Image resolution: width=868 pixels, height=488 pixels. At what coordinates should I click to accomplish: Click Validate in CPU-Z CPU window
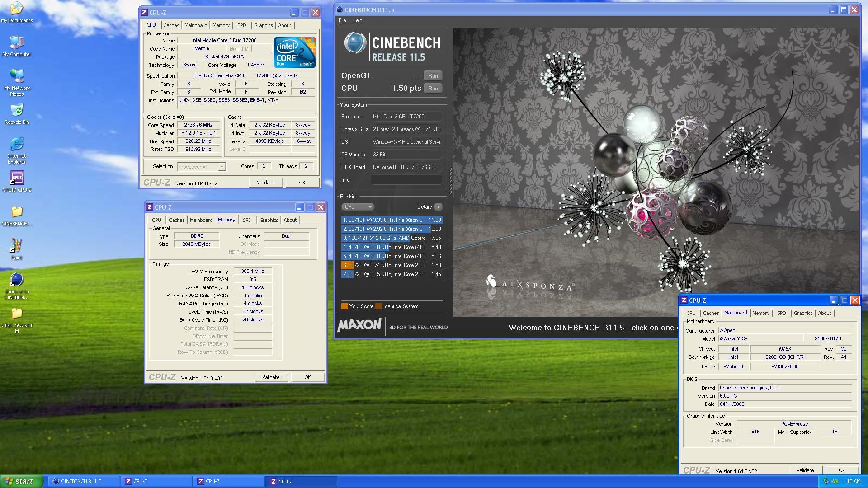pos(265,183)
